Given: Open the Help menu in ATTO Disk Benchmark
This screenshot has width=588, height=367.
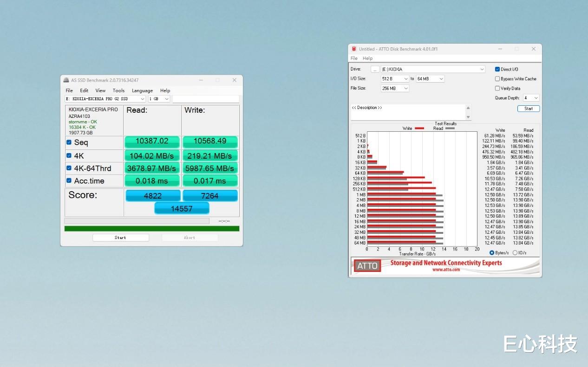Looking at the screenshot, I should pyautogui.click(x=367, y=58).
